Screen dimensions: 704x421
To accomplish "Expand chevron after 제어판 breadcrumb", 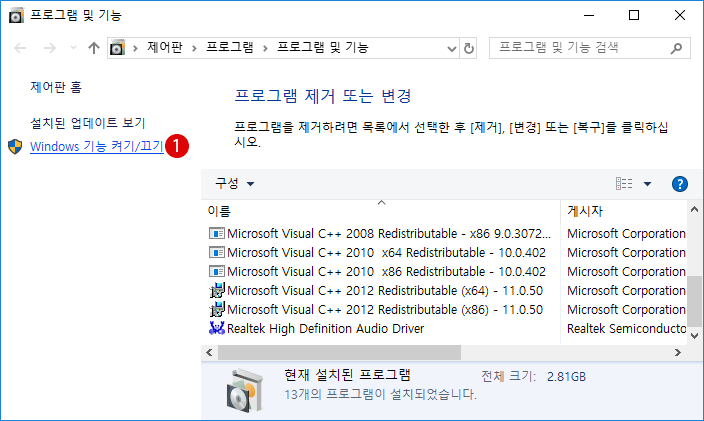I will pos(194,48).
